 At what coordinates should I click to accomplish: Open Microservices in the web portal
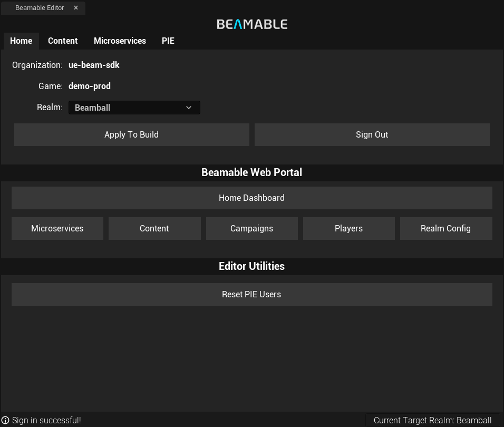point(57,228)
